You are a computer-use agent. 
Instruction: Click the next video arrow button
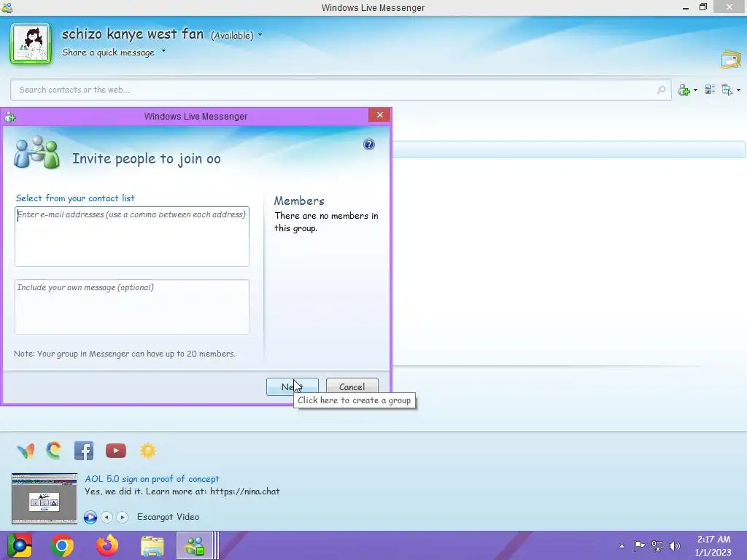coord(123,517)
